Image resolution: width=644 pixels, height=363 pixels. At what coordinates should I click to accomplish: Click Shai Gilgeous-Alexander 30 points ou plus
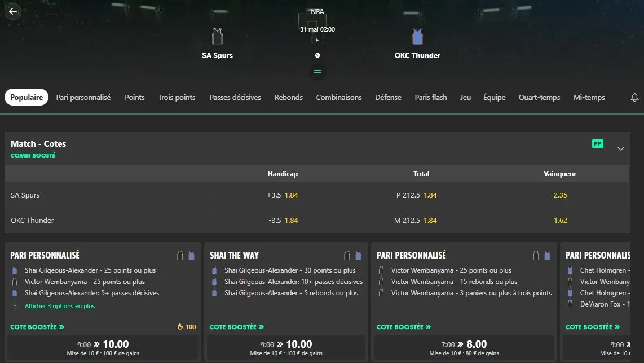290,270
